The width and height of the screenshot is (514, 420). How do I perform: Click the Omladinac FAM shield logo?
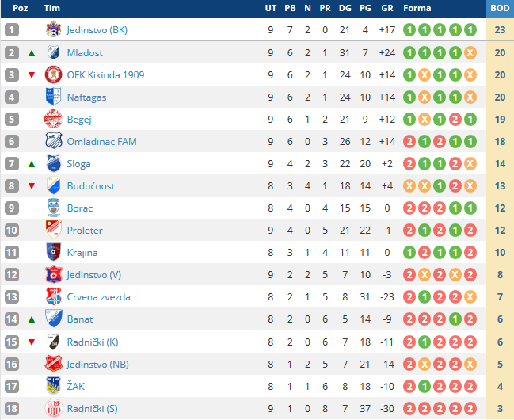click(53, 141)
